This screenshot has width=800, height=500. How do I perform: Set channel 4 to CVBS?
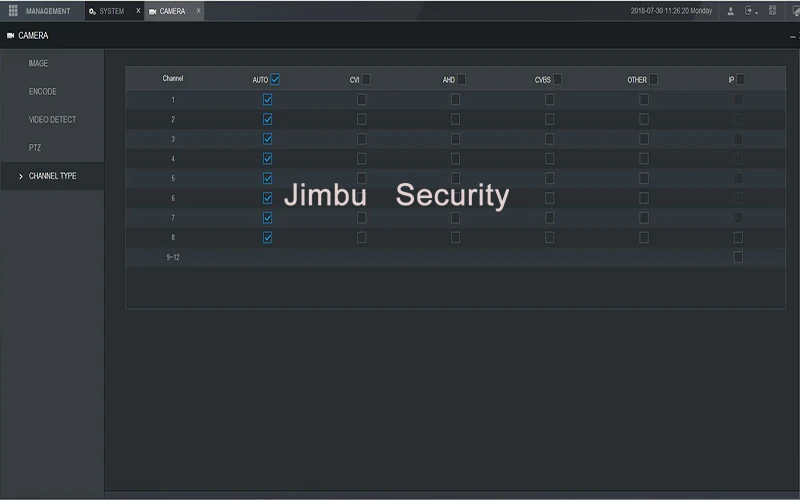pyautogui.click(x=549, y=159)
